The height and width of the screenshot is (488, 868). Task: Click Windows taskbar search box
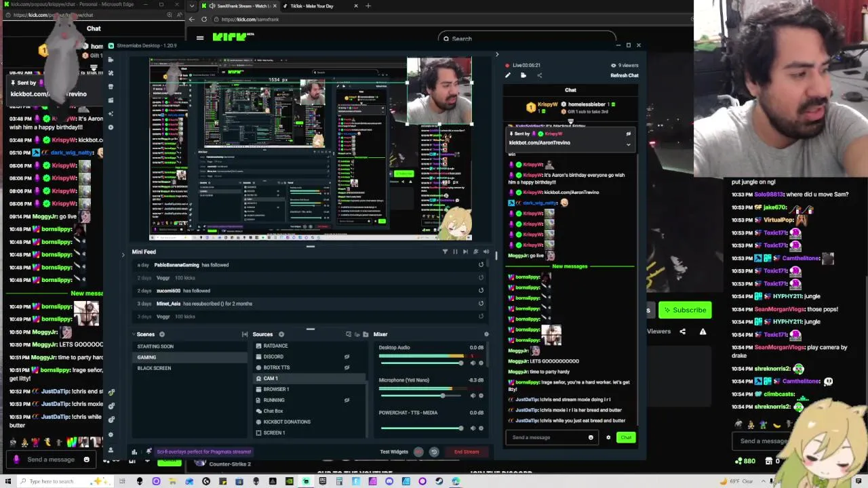64,481
